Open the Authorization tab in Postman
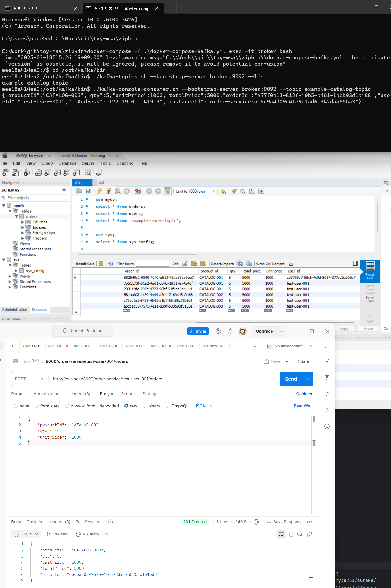391x588 pixels. (46, 394)
